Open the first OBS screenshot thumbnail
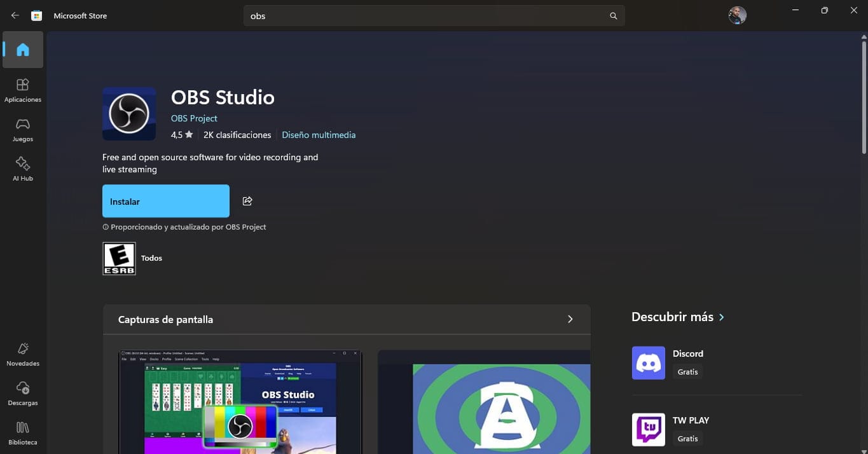Image resolution: width=868 pixels, height=454 pixels. click(240, 402)
